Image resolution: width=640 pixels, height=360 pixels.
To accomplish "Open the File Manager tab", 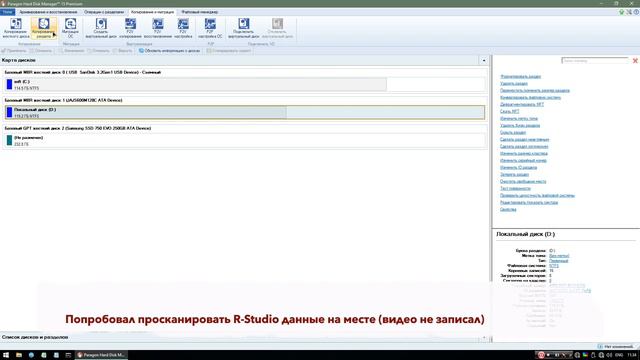I will point(200,12).
